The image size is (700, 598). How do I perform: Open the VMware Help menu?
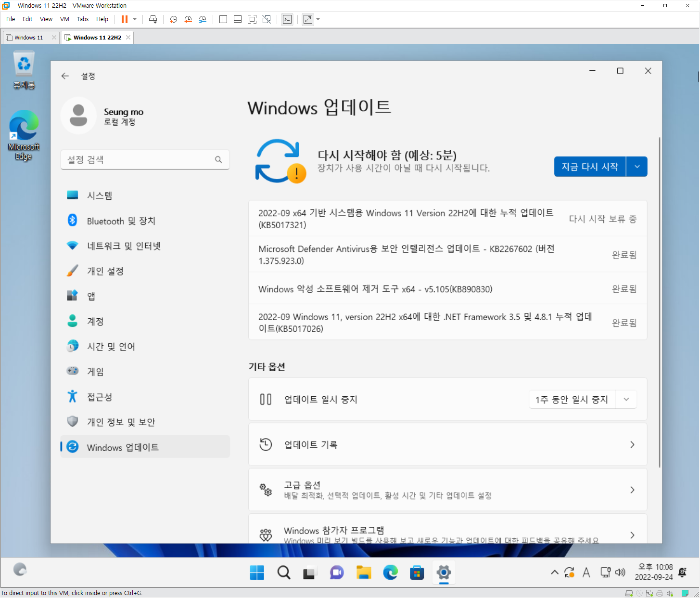tap(102, 19)
